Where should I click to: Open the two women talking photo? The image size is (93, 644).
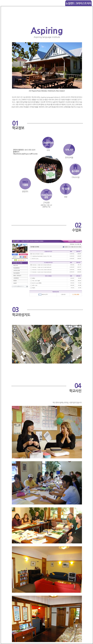(47, 432)
